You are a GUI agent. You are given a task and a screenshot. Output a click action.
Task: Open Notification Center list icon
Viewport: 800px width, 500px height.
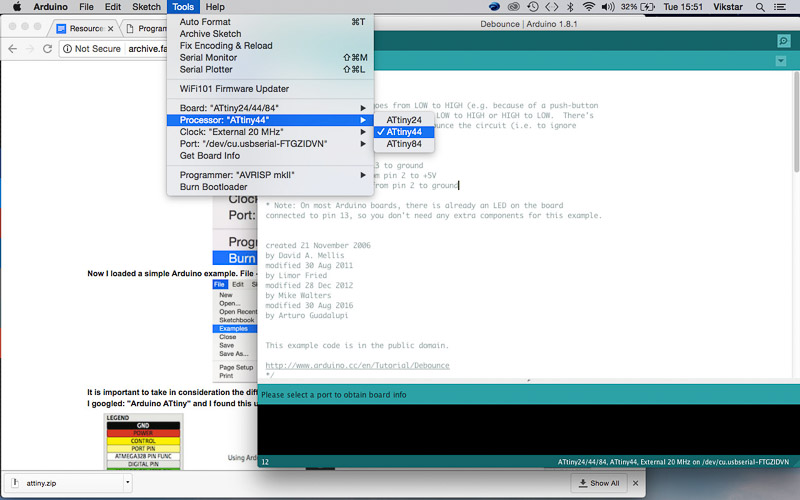coord(780,7)
